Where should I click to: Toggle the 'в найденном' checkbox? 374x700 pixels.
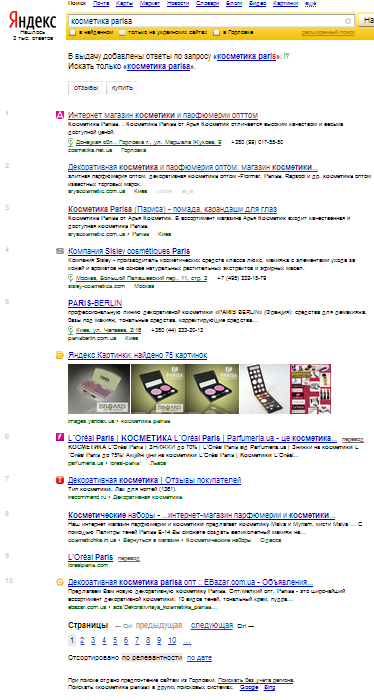(x=72, y=32)
